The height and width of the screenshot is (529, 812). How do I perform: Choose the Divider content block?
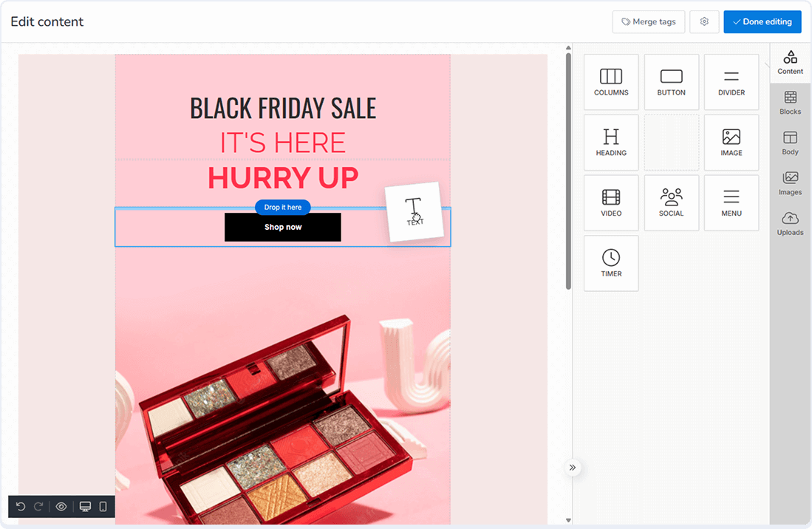(731, 82)
